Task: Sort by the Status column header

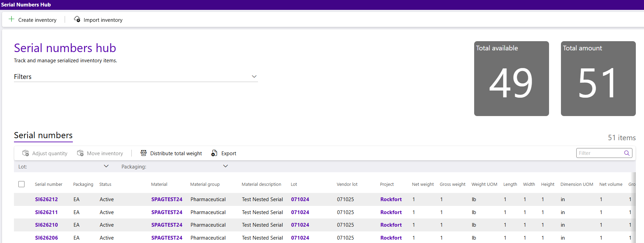Action: [x=105, y=184]
